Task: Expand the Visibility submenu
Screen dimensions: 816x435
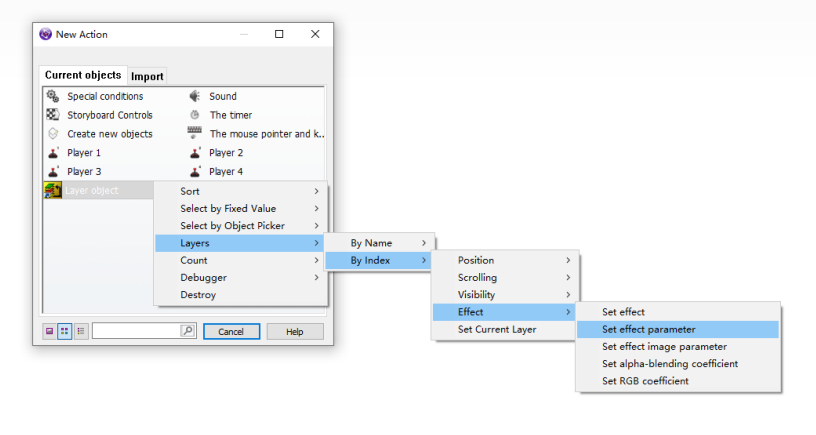Action: [x=505, y=295]
